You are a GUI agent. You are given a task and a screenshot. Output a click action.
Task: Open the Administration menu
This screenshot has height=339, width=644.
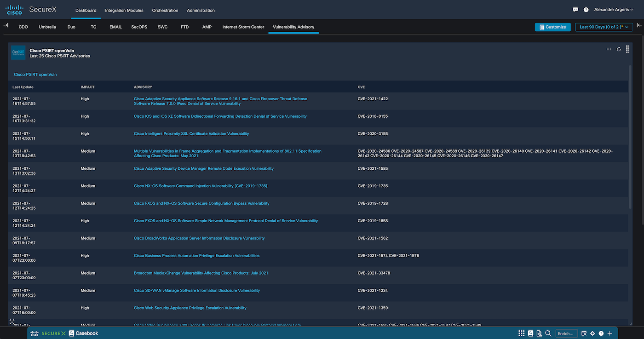point(201,10)
